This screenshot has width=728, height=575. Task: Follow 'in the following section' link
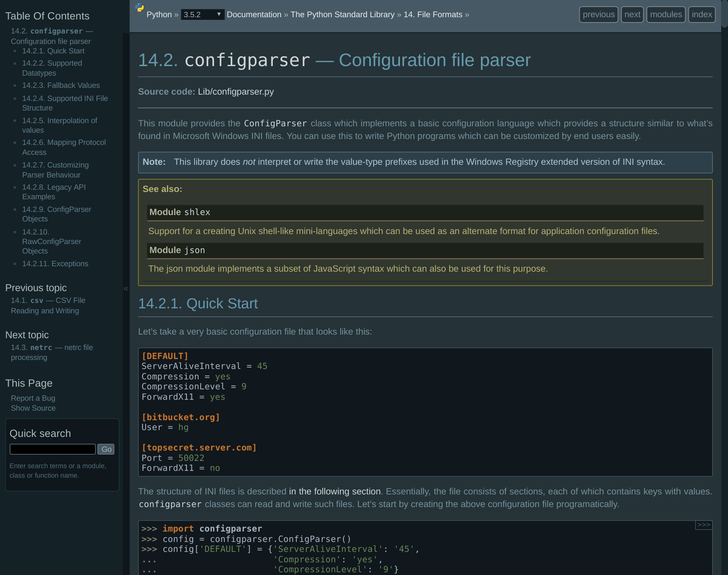[x=334, y=491]
